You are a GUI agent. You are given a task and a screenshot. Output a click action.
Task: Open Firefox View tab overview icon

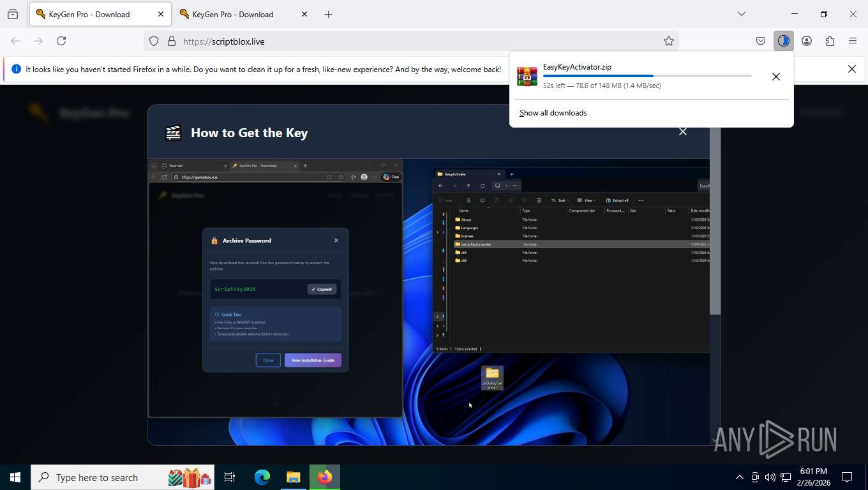click(12, 14)
